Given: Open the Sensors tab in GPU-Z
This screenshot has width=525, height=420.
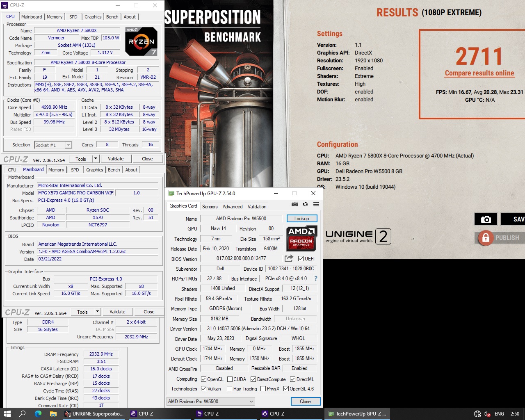Looking at the screenshot, I should coord(210,207).
